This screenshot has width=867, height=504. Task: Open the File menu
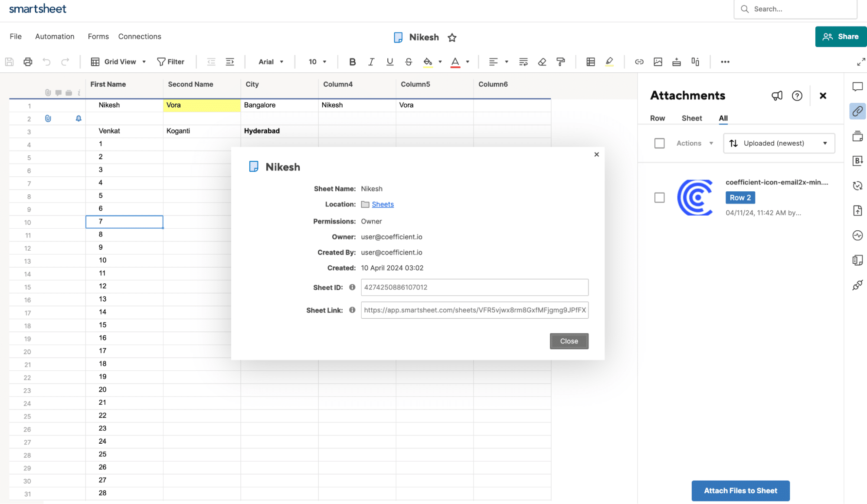click(x=16, y=36)
